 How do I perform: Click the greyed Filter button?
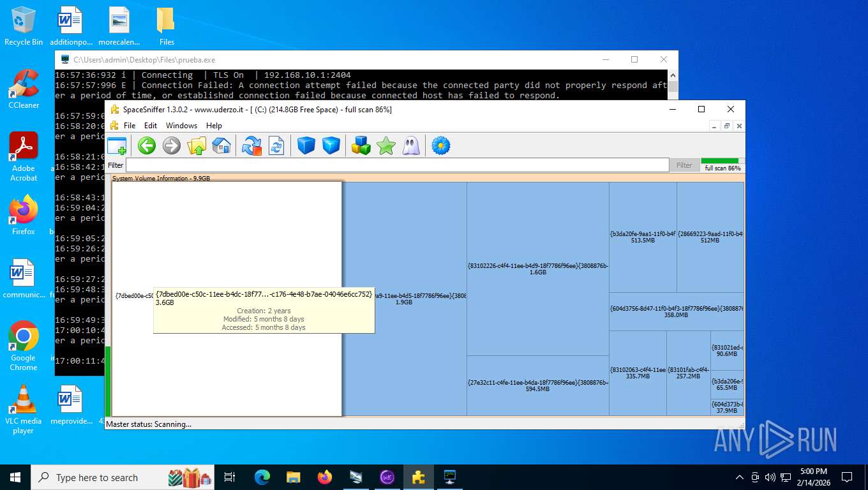684,165
